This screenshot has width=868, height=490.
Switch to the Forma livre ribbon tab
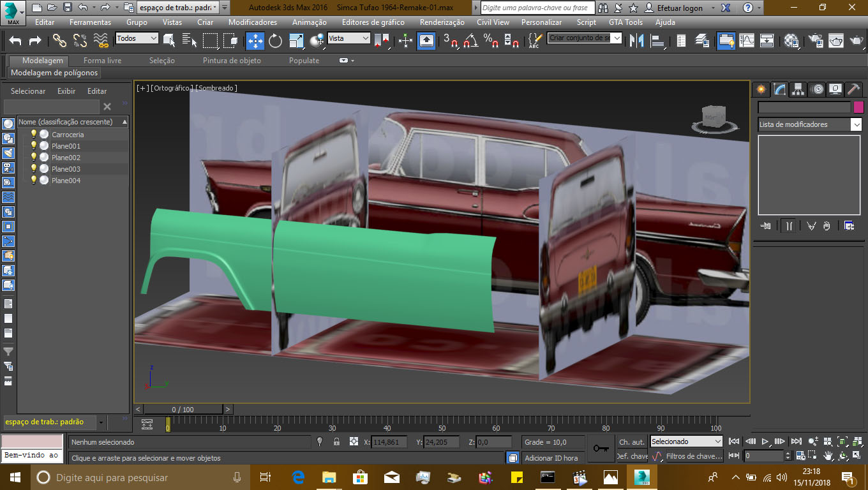(x=102, y=61)
